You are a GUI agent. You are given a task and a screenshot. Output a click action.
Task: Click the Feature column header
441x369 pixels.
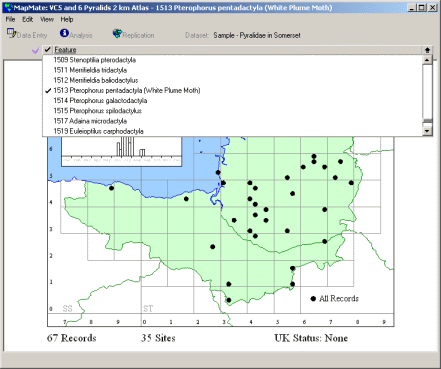click(x=65, y=50)
